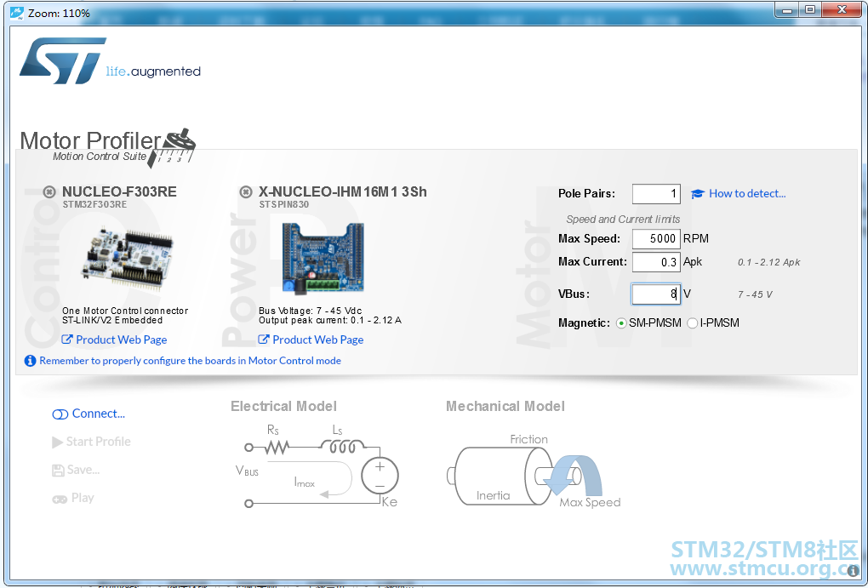Viewport: 868px width, 588px height.
Task: Click the 'X-NUCLEO-IHM16M1 3Sh' board title
Action: pyautogui.click(x=343, y=191)
